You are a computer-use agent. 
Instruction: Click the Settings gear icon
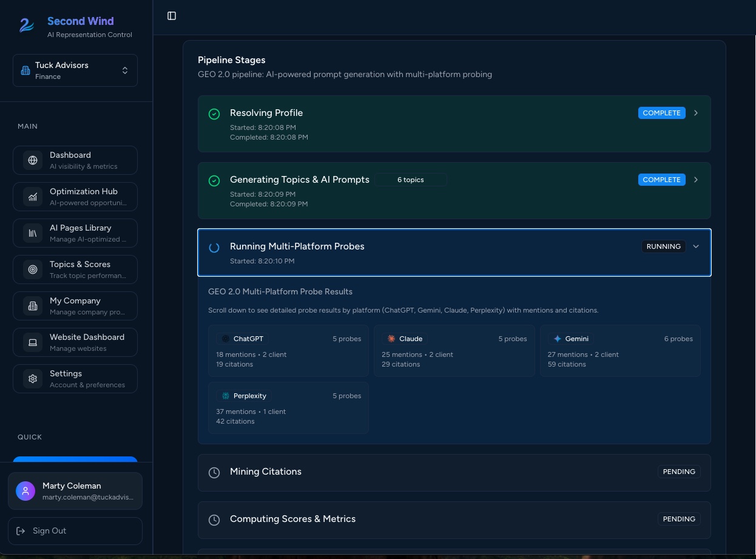click(33, 379)
